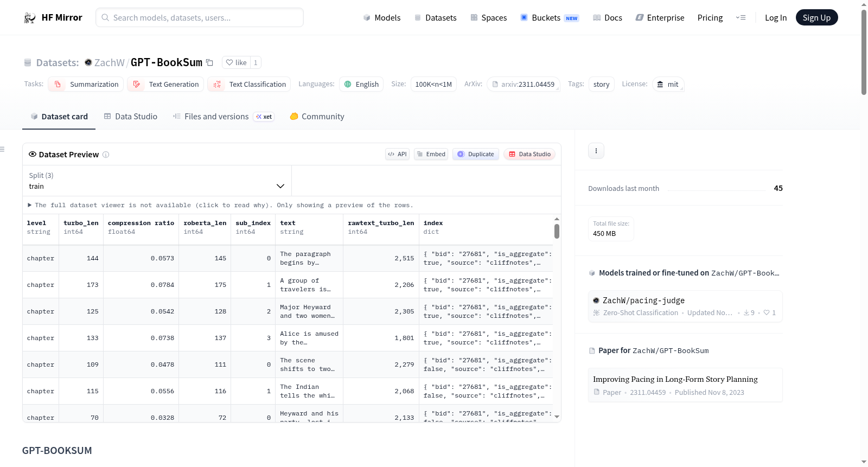Click the story tag
868x467 pixels.
[602, 84]
